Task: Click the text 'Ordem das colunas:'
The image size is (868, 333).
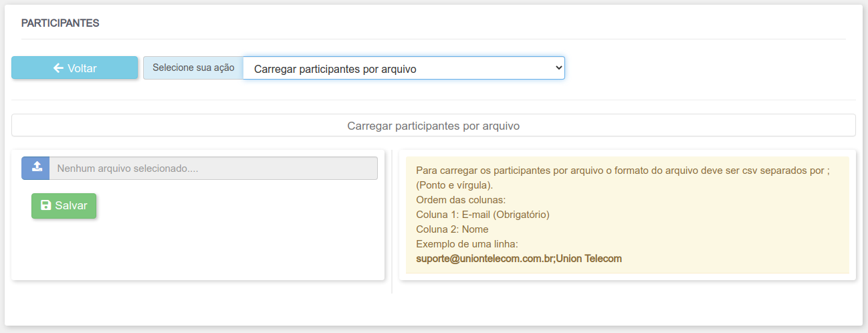Action: pyautogui.click(x=461, y=200)
